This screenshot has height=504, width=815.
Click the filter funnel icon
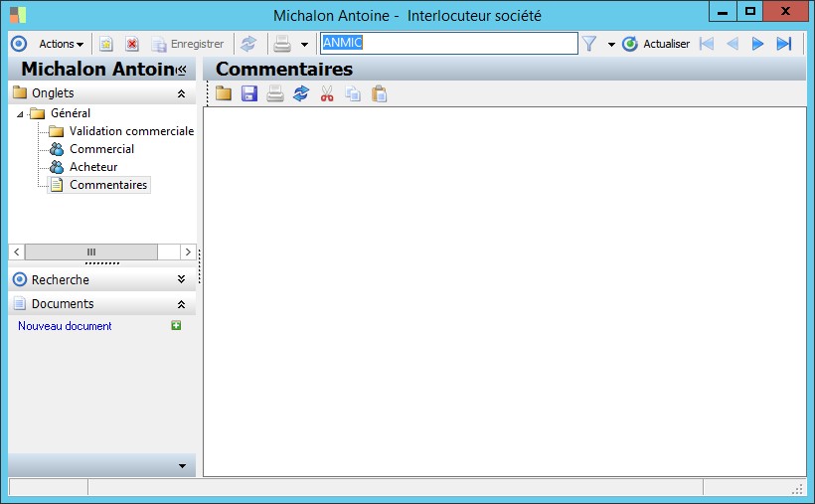click(x=589, y=44)
